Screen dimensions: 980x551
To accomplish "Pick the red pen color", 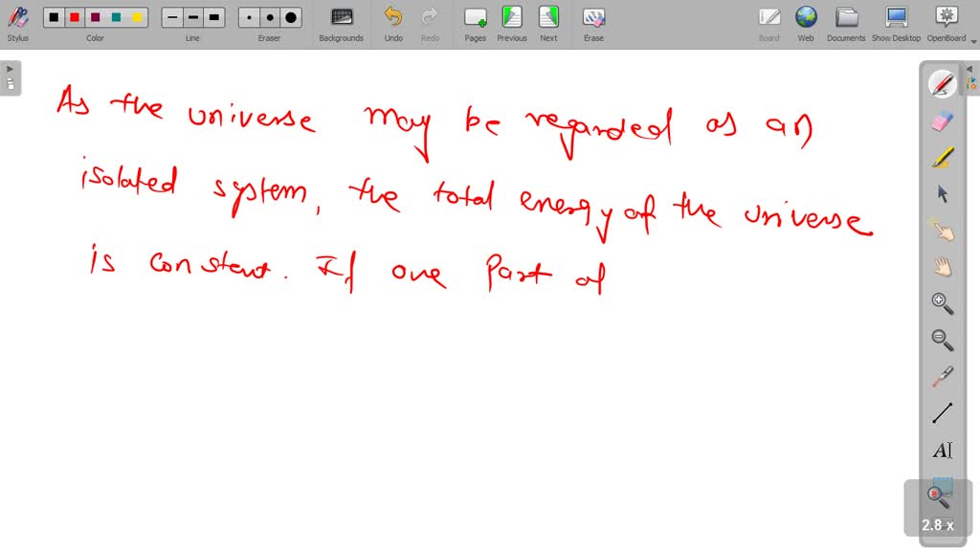I will click(76, 16).
